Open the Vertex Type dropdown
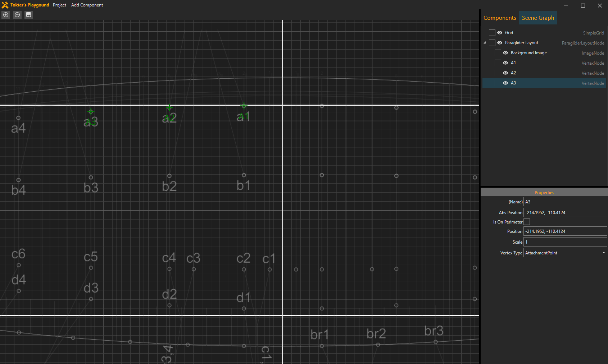 point(565,253)
